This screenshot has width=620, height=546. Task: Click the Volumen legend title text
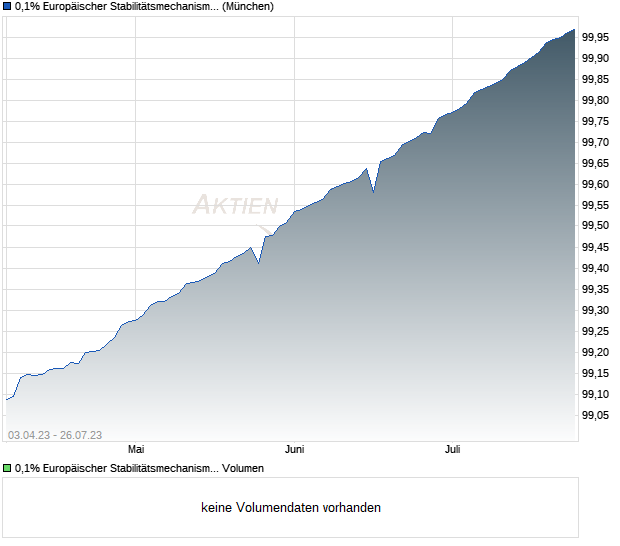coord(139,468)
